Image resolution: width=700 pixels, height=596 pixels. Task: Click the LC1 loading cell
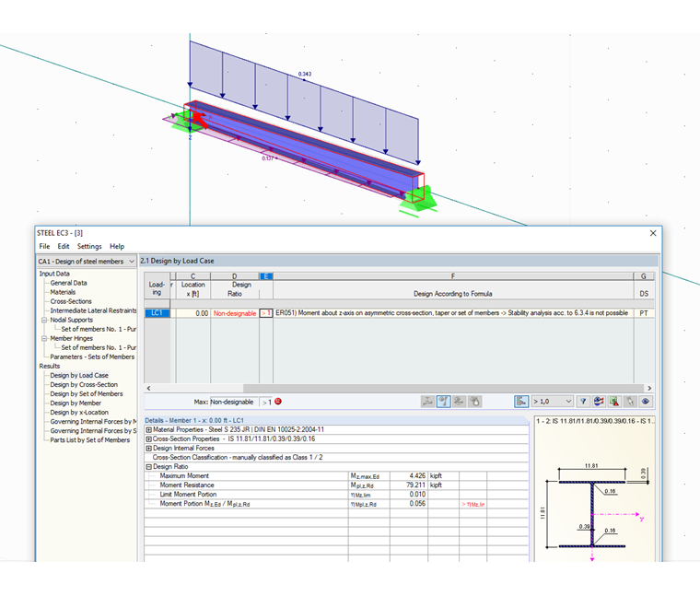[x=157, y=313]
